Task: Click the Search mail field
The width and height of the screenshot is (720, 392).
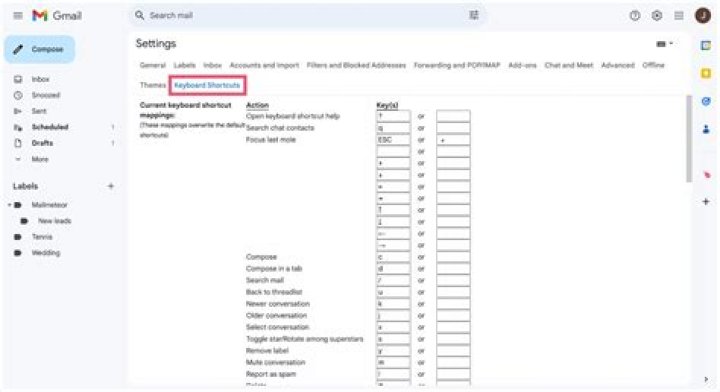Action: point(308,15)
